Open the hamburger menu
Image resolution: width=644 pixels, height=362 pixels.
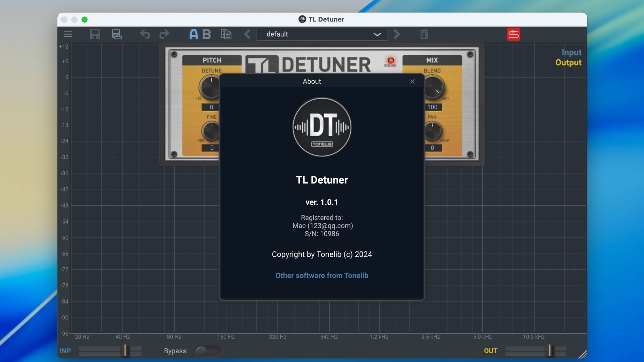(x=68, y=34)
